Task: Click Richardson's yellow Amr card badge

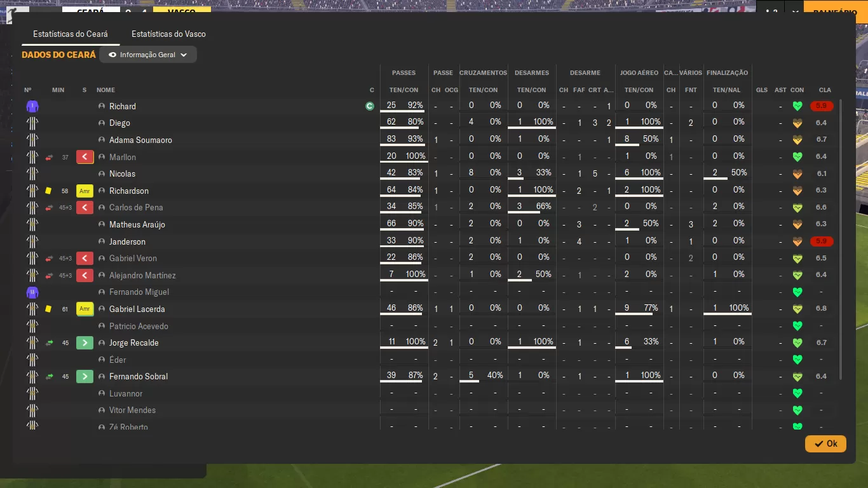Action: click(x=85, y=191)
